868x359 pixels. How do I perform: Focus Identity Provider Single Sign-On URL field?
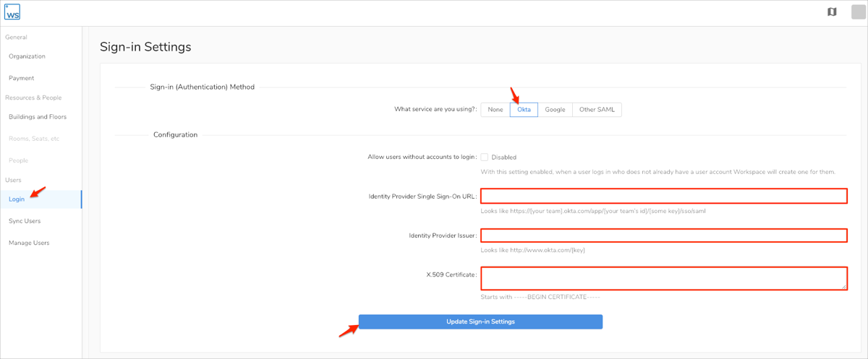[x=663, y=196]
